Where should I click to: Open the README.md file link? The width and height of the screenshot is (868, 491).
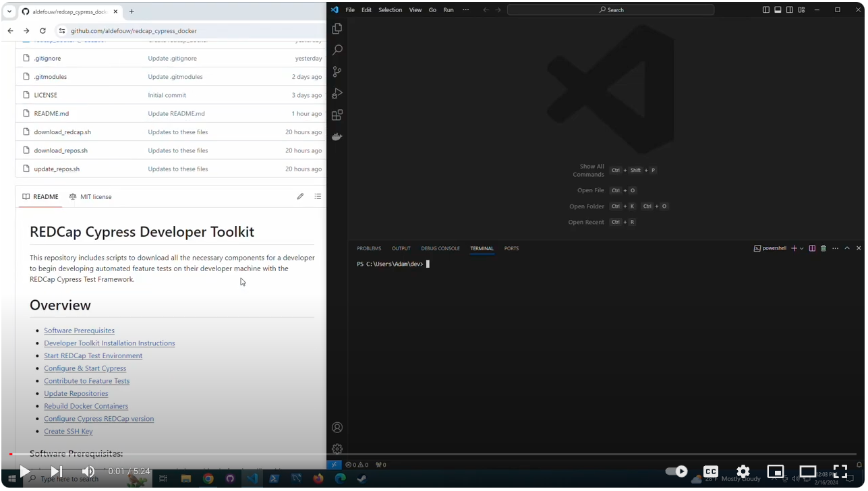51,113
